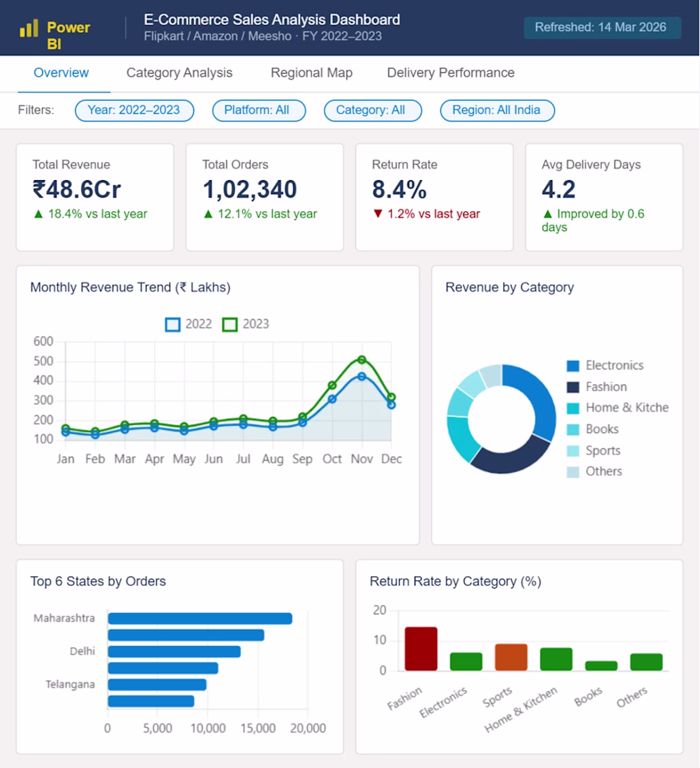Click the Power BI bar chart logo
Image resolution: width=700 pixels, height=768 pixels.
29,29
